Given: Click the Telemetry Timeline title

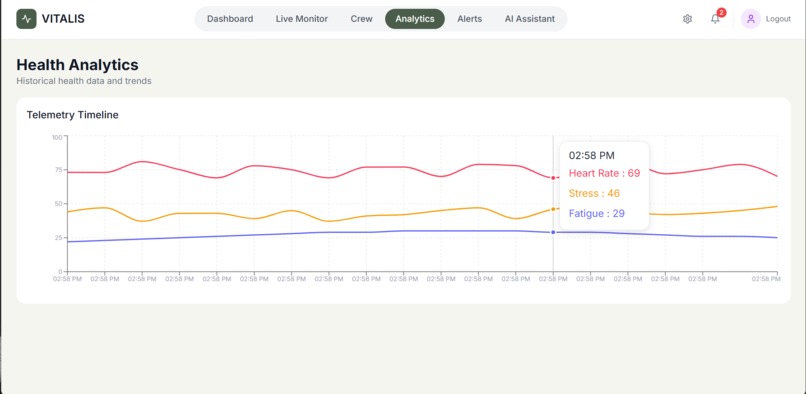Looking at the screenshot, I should 72,115.
